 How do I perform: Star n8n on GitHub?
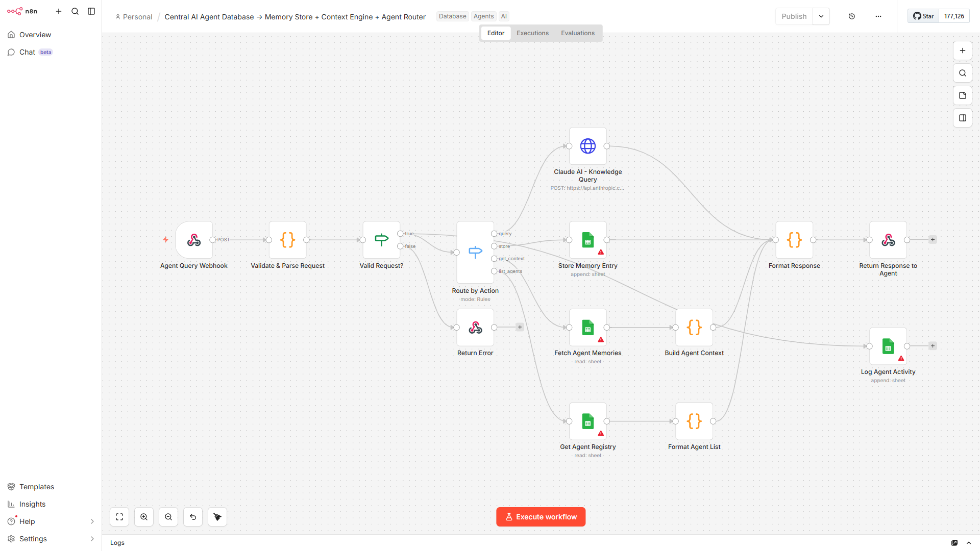[x=923, y=16]
